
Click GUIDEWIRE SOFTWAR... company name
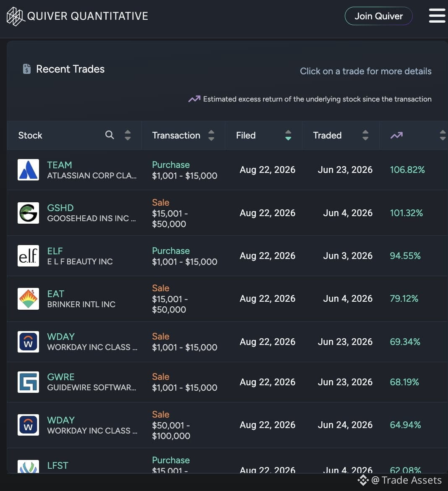pyautogui.click(x=91, y=388)
